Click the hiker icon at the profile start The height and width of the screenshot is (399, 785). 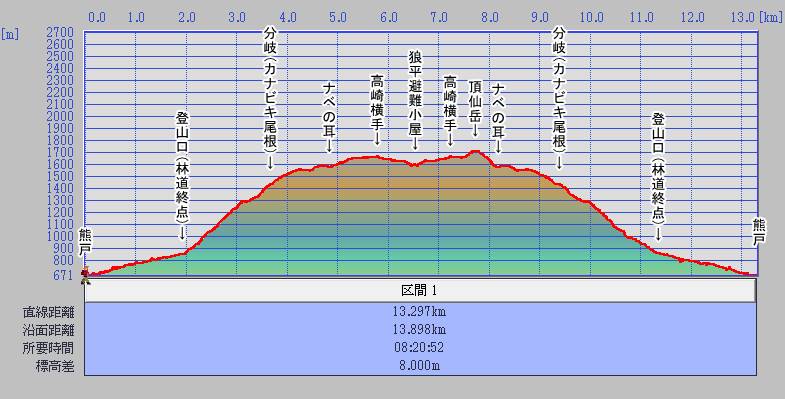86,275
